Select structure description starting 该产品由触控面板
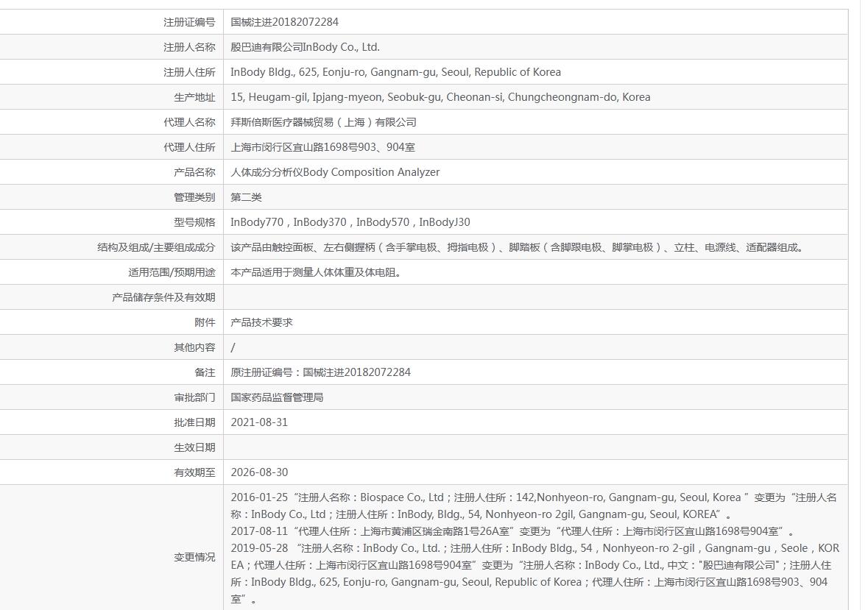868x610 pixels. coord(518,247)
